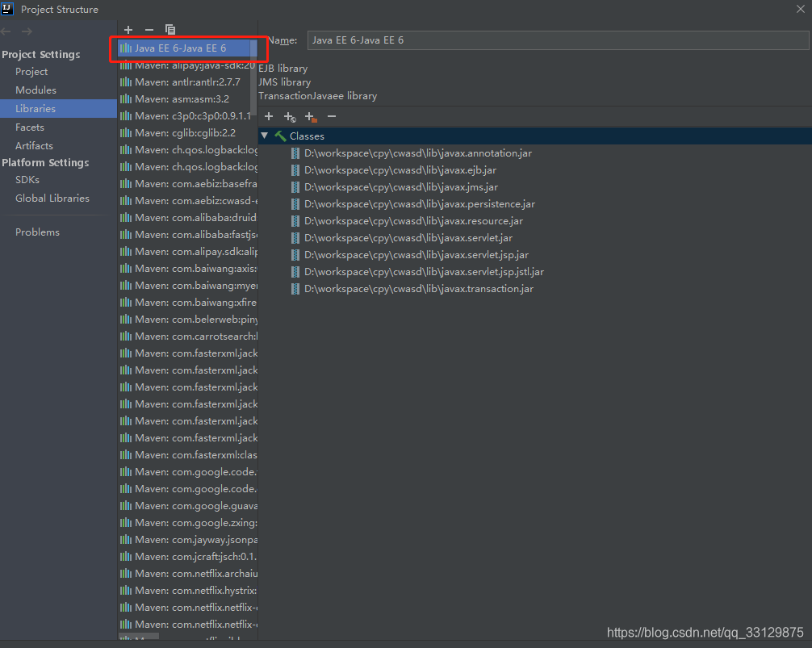Switch to the Modules settings section

(x=36, y=90)
